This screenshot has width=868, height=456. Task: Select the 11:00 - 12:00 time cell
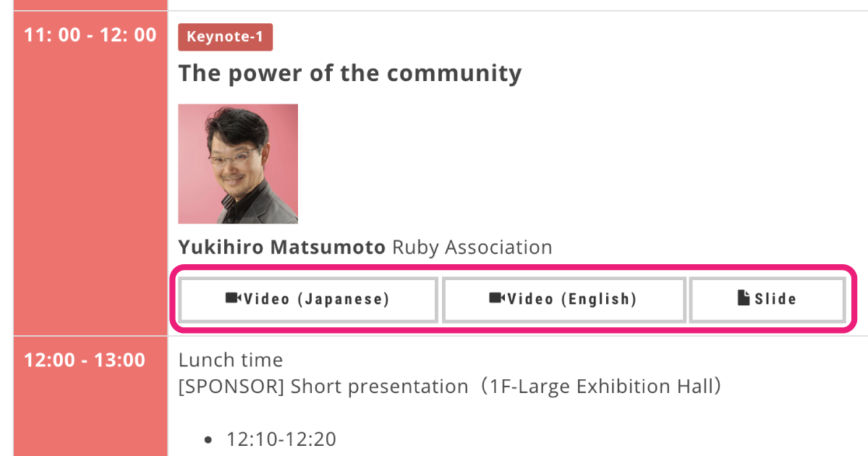coord(90,173)
